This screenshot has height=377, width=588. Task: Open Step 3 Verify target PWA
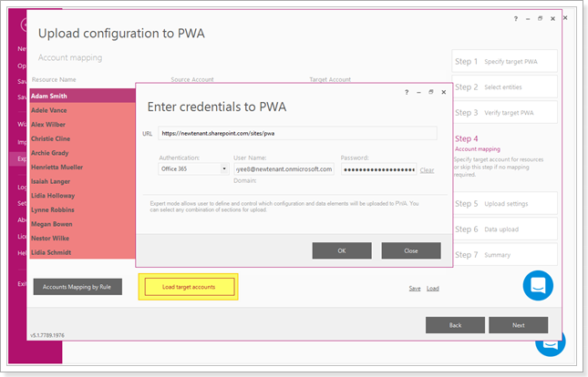504,112
